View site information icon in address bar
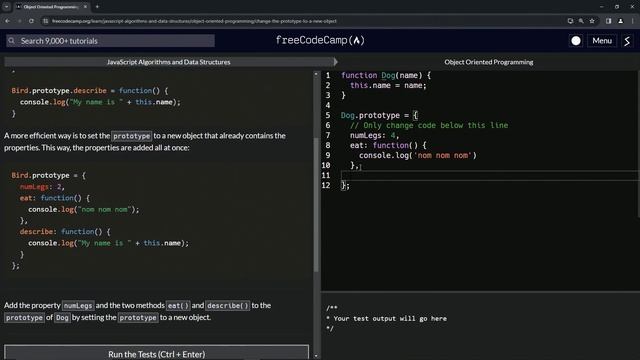640x360 pixels. point(45,21)
